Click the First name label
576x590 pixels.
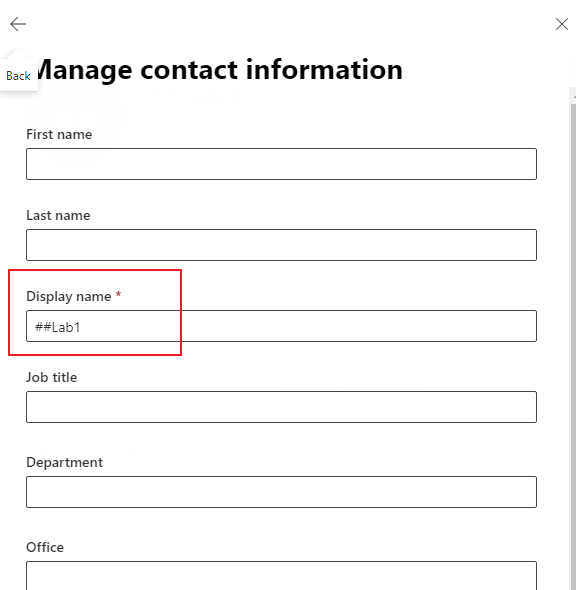click(x=59, y=134)
